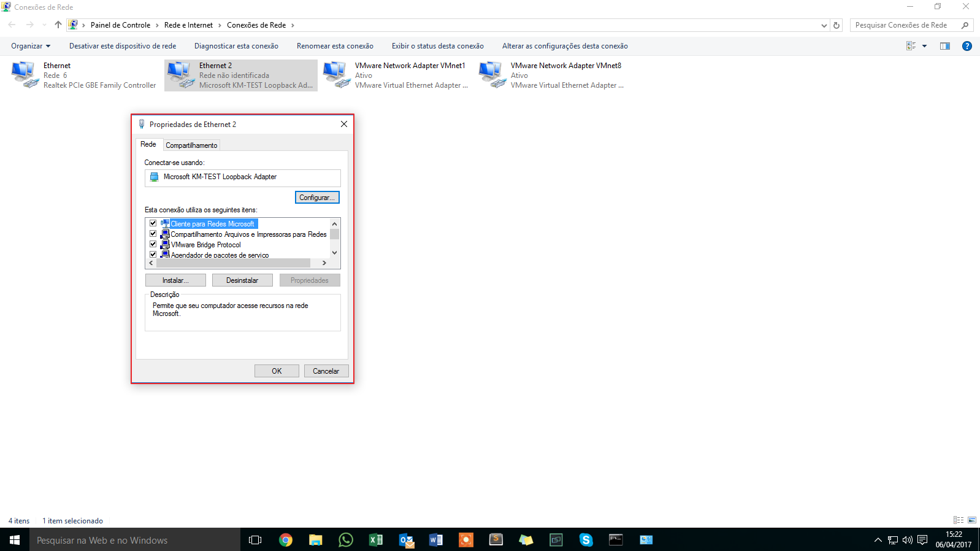Image resolution: width=980 pixels, height=551 pixels.
Task: Open the Organizar dropdown menu
Action: point(31,46)
